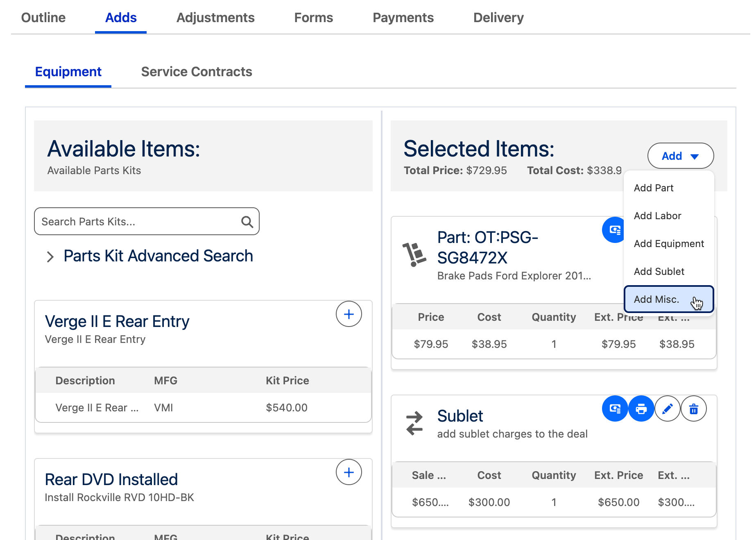Switch to the Outline tab
This screenshot has height=540, width=756.
(43, 18)
